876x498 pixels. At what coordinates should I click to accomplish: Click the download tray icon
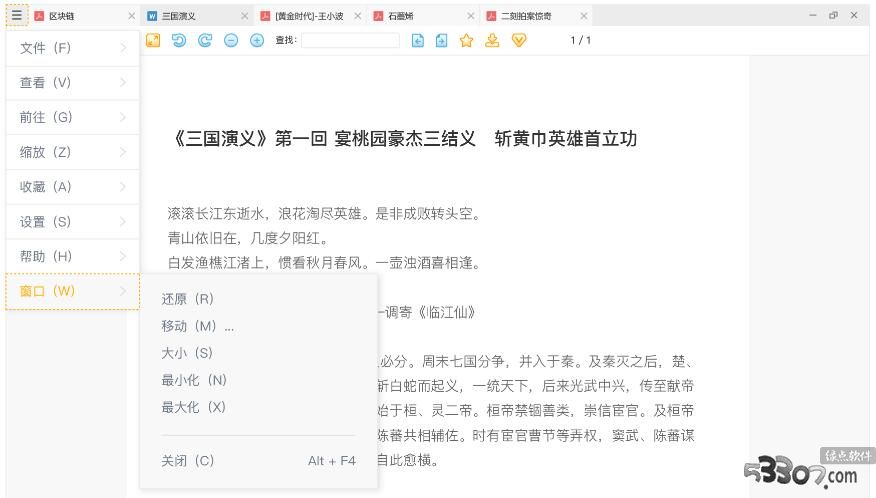[x=492, y=40]
